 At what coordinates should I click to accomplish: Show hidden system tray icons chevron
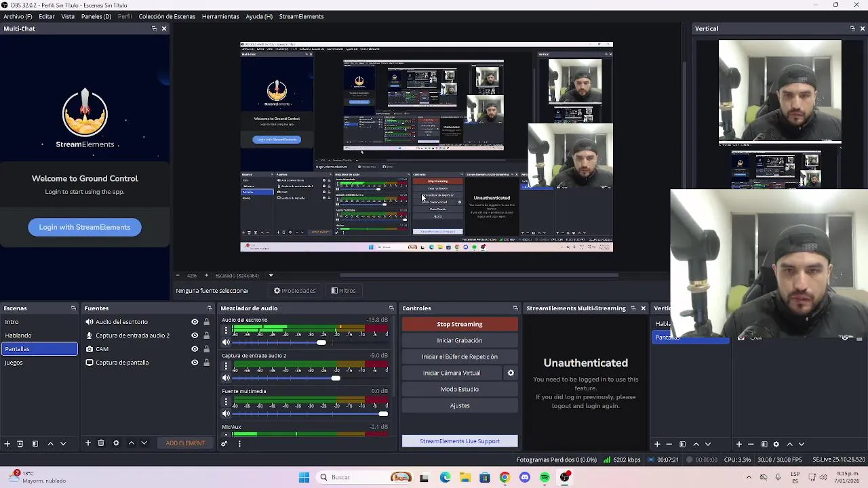749,477
